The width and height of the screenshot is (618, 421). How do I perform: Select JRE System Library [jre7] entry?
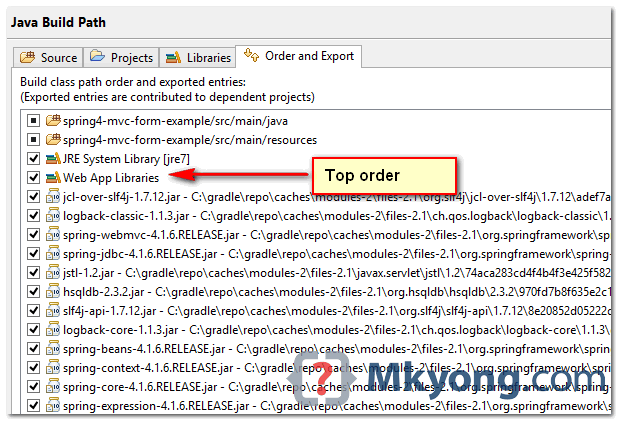[x=126, y=159]
